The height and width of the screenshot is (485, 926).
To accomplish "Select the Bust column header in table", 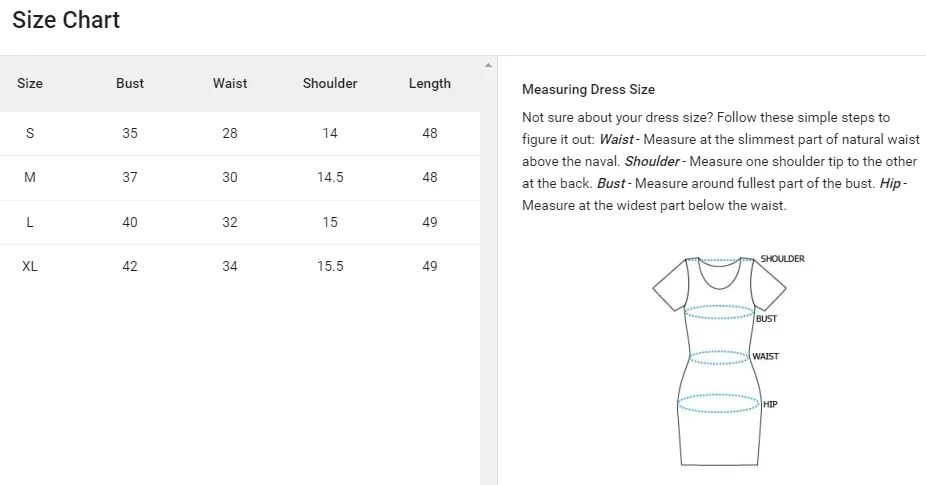I will [x=130, y=84].
